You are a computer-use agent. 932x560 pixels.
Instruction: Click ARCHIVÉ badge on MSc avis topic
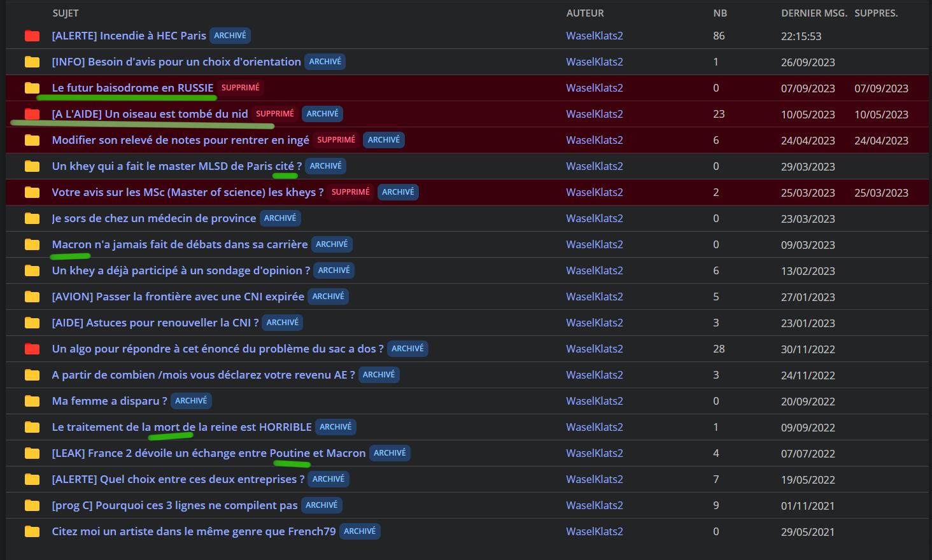click(x=398, y=192)
